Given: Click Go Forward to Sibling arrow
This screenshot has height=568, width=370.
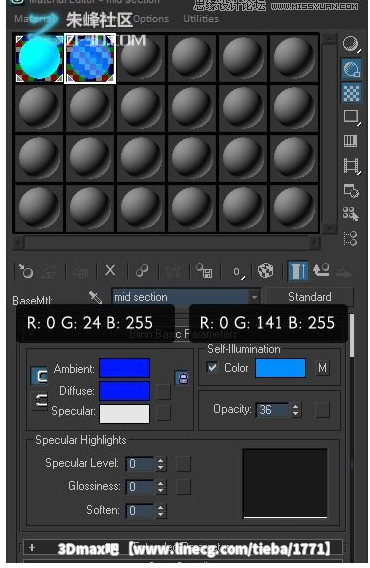Looking at the screenshot, I should tap(344, 272).
